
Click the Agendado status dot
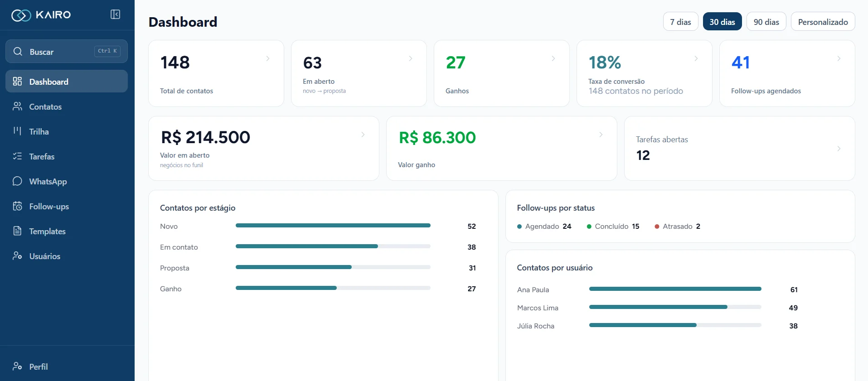coord(519,227)
